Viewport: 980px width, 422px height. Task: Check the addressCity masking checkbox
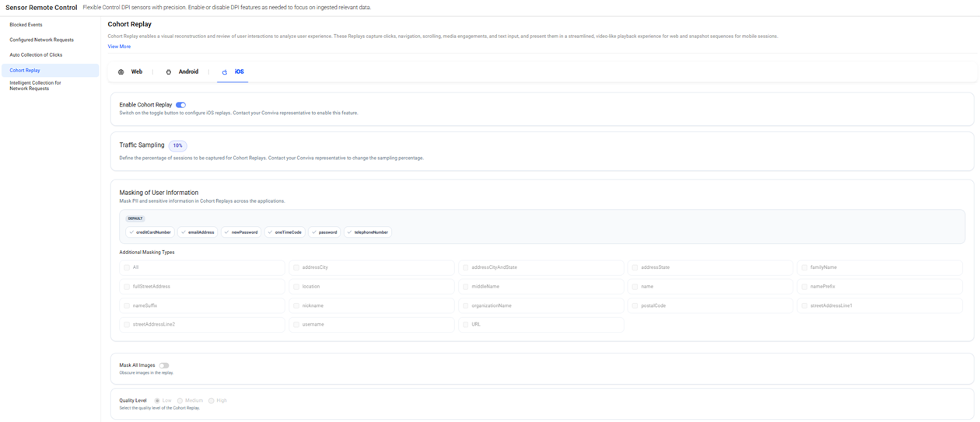click(x=296, y=267)
